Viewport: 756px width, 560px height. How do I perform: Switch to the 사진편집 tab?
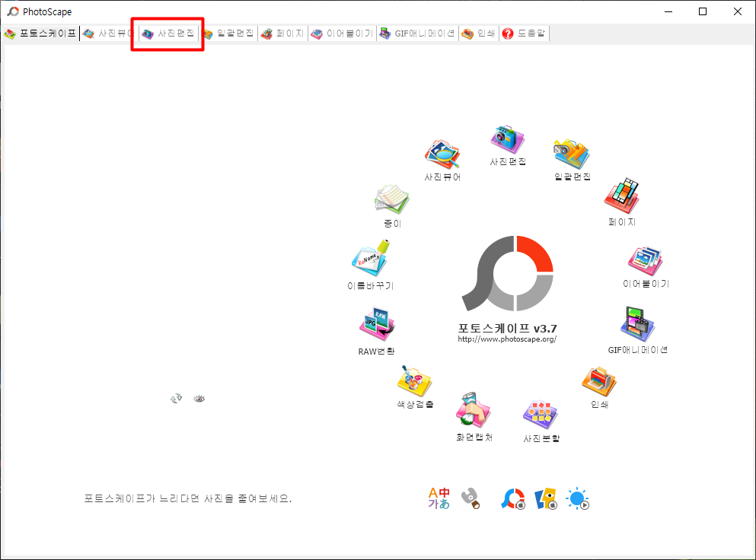[167, 33]
